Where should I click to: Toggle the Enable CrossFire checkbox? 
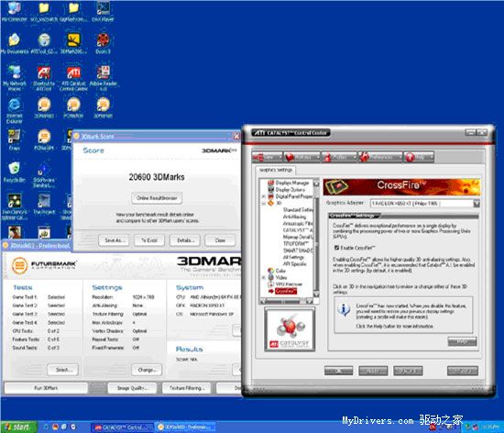[x=336, y=248]
